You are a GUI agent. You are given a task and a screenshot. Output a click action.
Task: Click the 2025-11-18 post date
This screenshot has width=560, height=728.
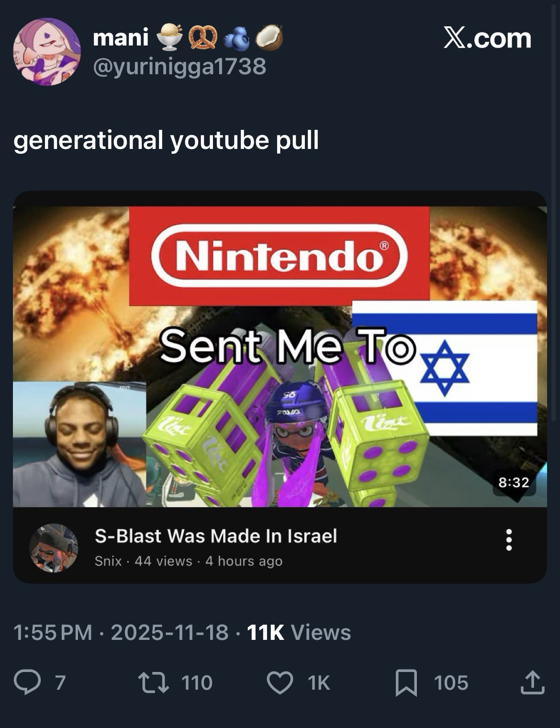(169, 632)
